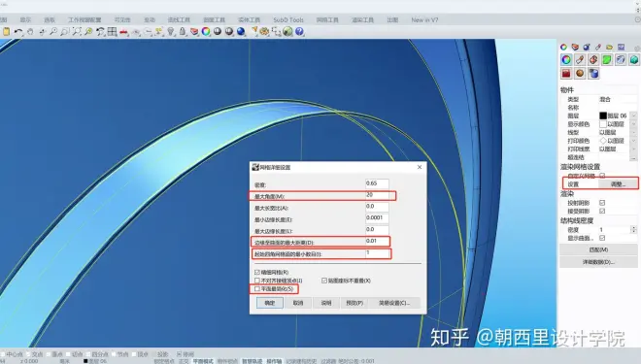Toggle 贴图座标不重叠(X) checkbox
The image size is (641, 364).
pos(324,281)
